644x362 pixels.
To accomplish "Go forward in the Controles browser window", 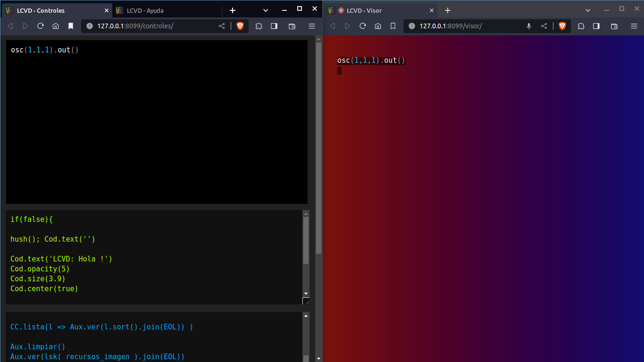I will tap(25, 26).
